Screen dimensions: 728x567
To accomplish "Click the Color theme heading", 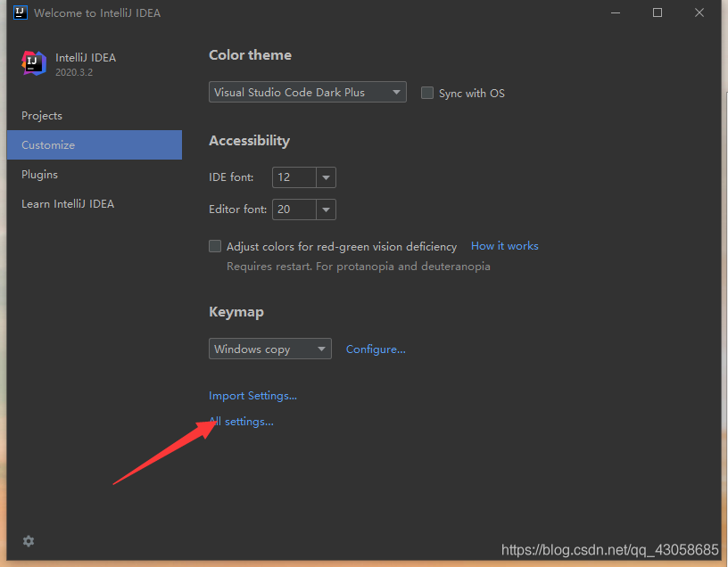I will point(250,55).
